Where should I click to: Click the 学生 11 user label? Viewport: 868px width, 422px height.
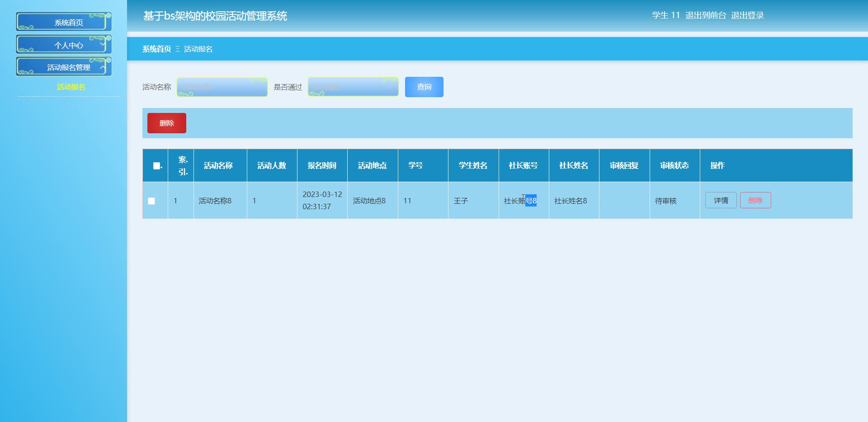(x=665, y=15)
